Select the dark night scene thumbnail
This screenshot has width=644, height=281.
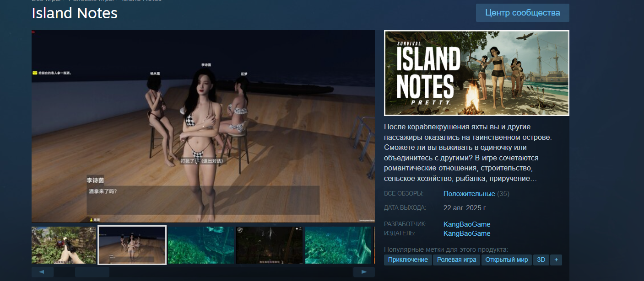pyautogui.click(x=270, y=245)
